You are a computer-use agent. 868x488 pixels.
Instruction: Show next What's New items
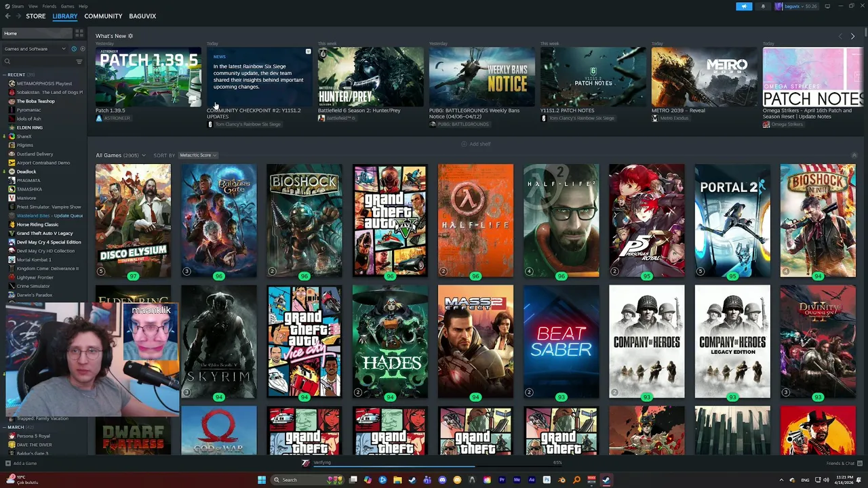pos(852,36)
